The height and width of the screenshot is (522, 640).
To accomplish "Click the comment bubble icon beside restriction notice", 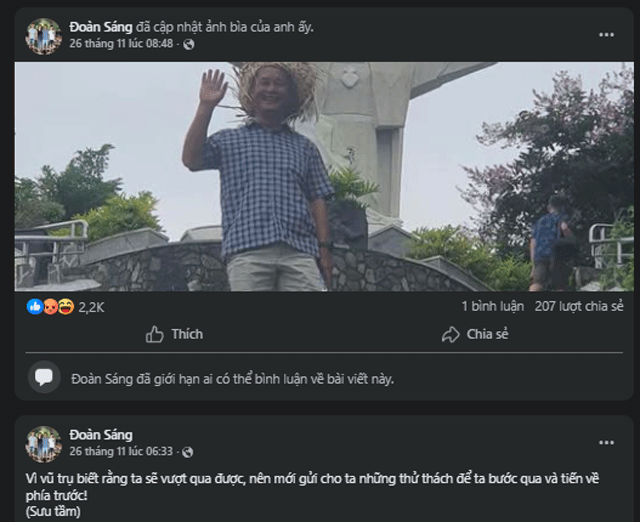I will [x=44, y=377].
